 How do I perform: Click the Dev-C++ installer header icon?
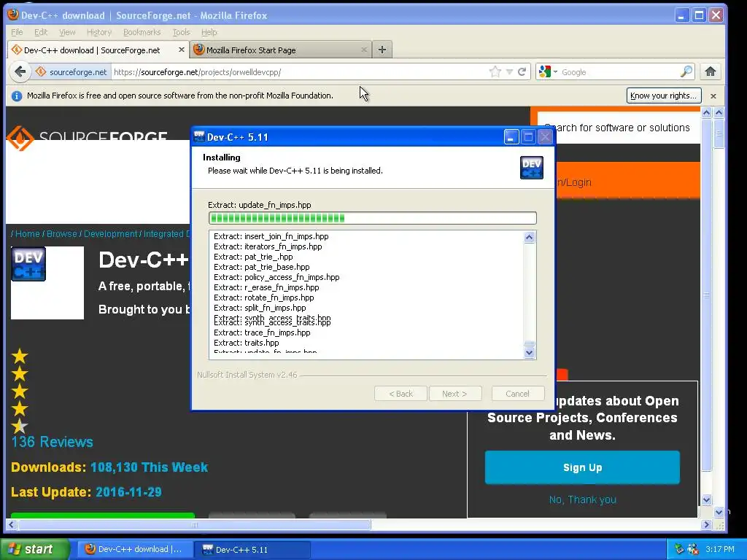[531, 168]
